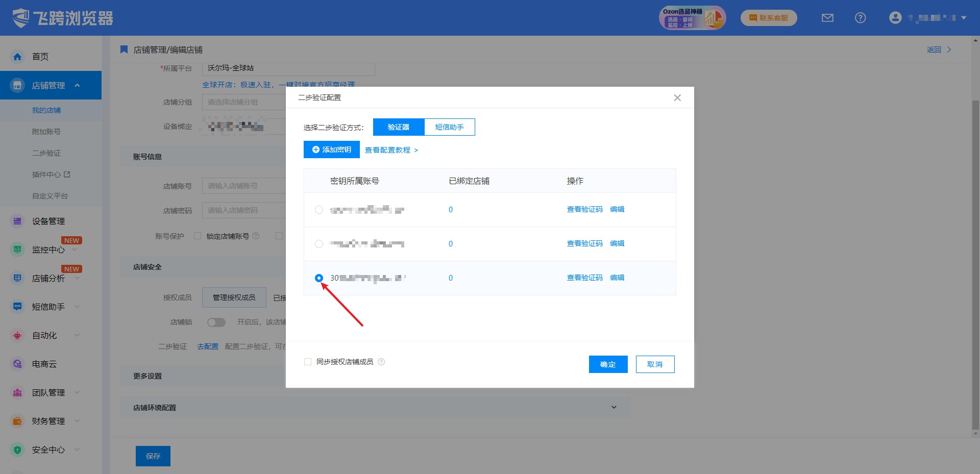980x474 pixels.
Task: Open the Ozon product selection banner
Action: tap(692, 18)
